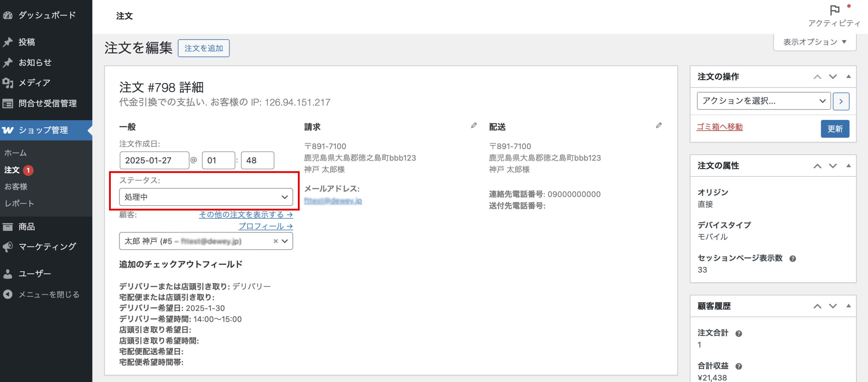Image resolution: width=868 pixels, height=382 pixels.
Task: Click order total help question icon
Action: pyautogui.click(x=738, y=334)
